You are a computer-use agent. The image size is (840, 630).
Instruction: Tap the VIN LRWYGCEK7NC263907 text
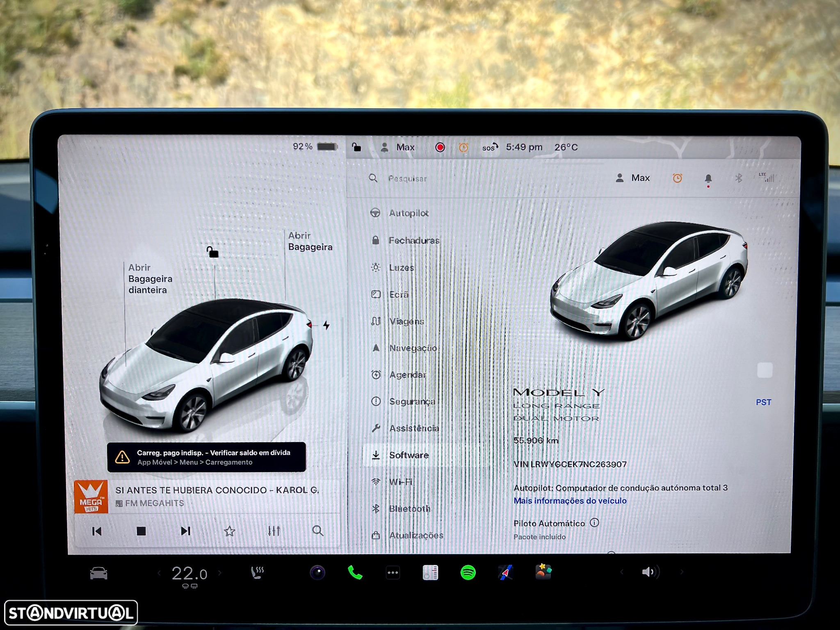(x=570, y=464)
